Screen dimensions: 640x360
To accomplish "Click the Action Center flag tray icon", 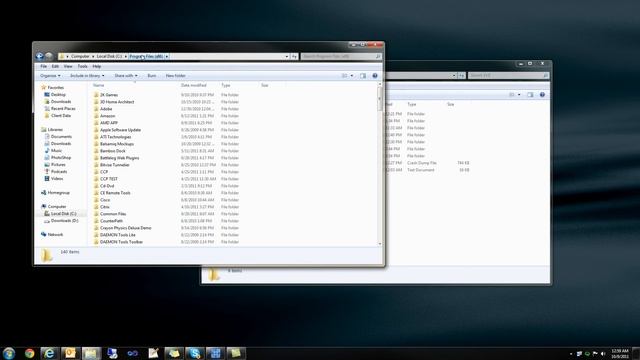I will click(x=595, y=353).
